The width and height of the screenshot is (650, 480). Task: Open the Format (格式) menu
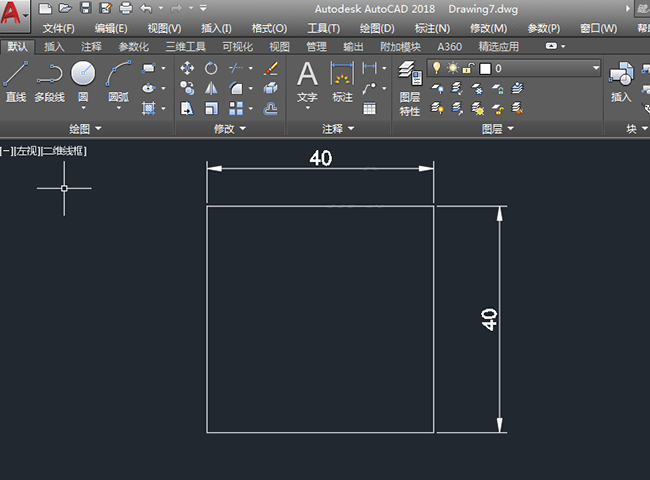pyautogui.click(x=269, y=29)
